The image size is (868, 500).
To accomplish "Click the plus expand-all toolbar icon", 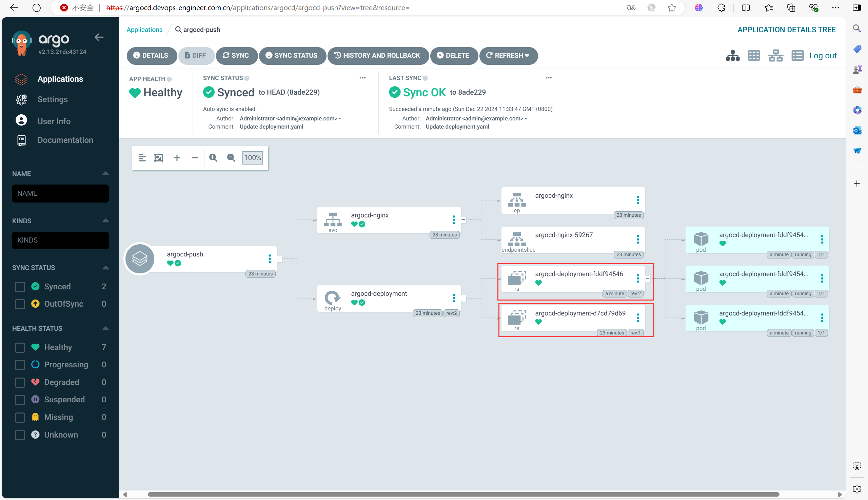I will [x=177, y=158].
